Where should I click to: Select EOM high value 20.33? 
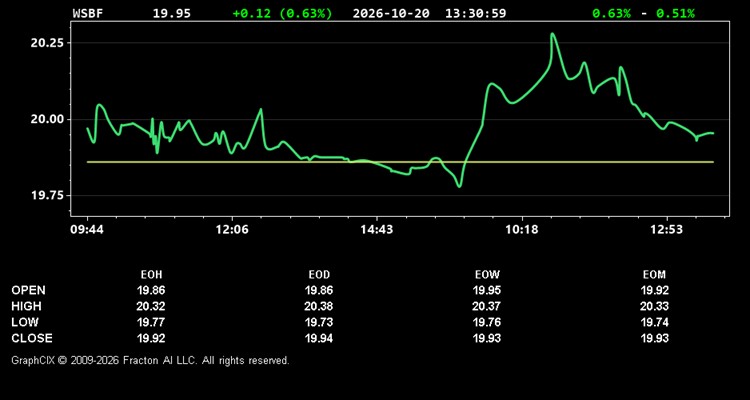pyautogui.click(x=654, y=306)
